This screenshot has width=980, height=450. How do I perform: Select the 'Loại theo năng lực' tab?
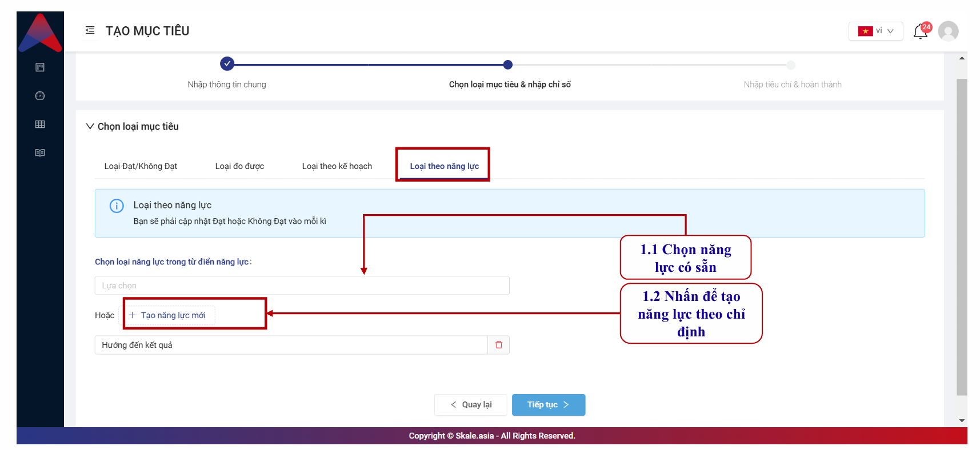coord(444,166)
